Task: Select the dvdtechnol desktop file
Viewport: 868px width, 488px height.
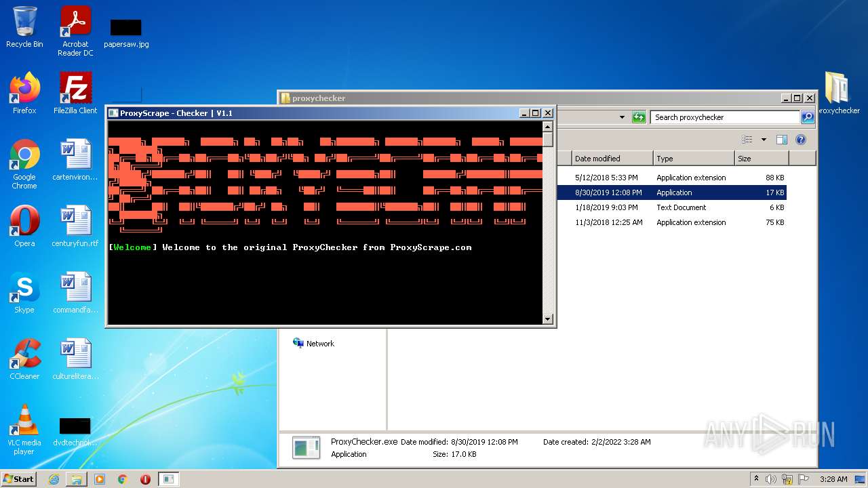Action: (x=75, y=432)
